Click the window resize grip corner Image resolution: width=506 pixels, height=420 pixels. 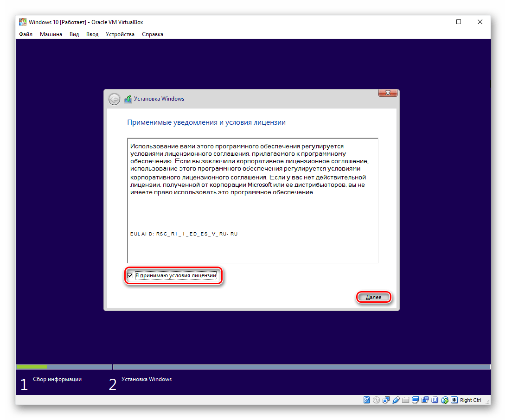[487, 401]
